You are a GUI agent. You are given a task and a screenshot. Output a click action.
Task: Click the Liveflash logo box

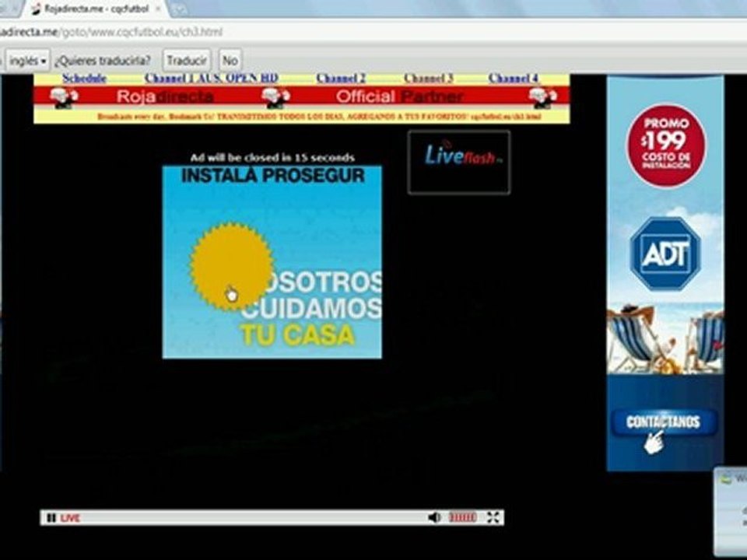(x=459, y=162)
